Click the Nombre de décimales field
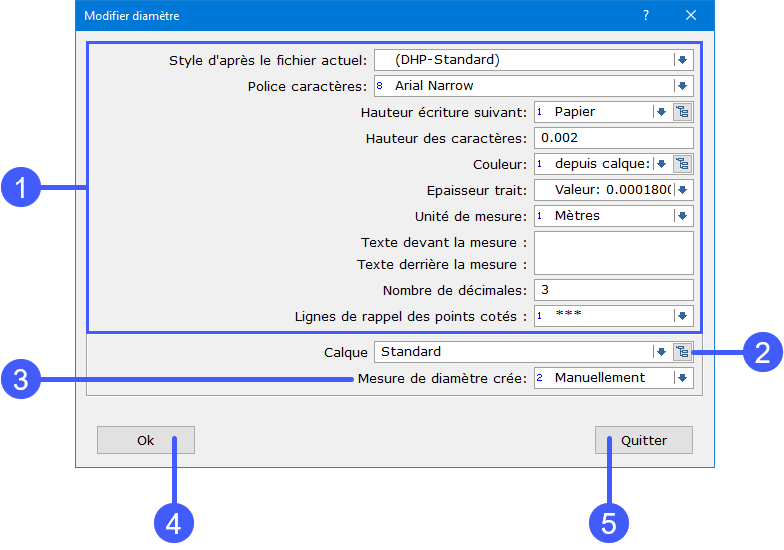The height and width of the screenshot is (550, 784). pos(613,290)
